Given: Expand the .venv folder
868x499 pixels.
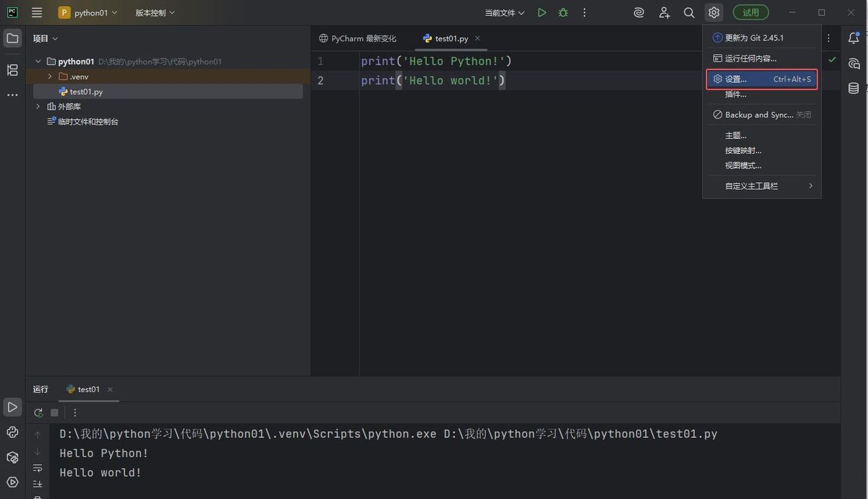Looking at the screenshot, I should (x=50, y=77).
